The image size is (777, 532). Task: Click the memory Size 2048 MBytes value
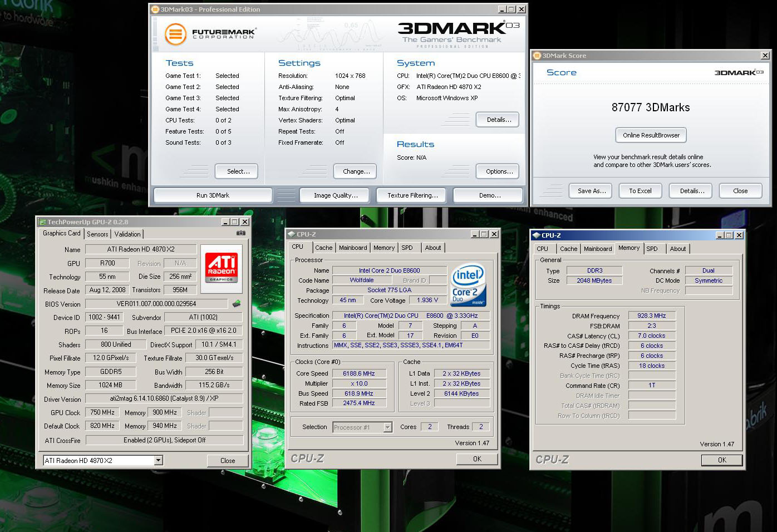pyautogui.click(x=594, y=280)
